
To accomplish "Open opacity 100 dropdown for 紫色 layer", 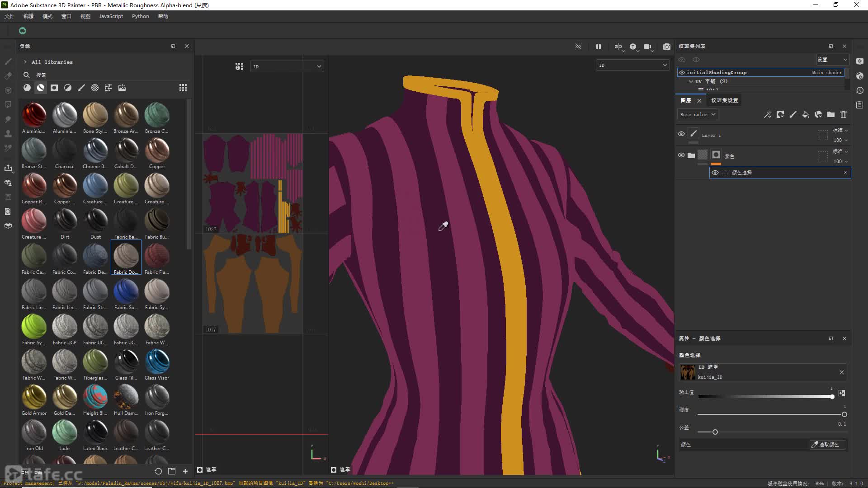I will pos(840,161).
